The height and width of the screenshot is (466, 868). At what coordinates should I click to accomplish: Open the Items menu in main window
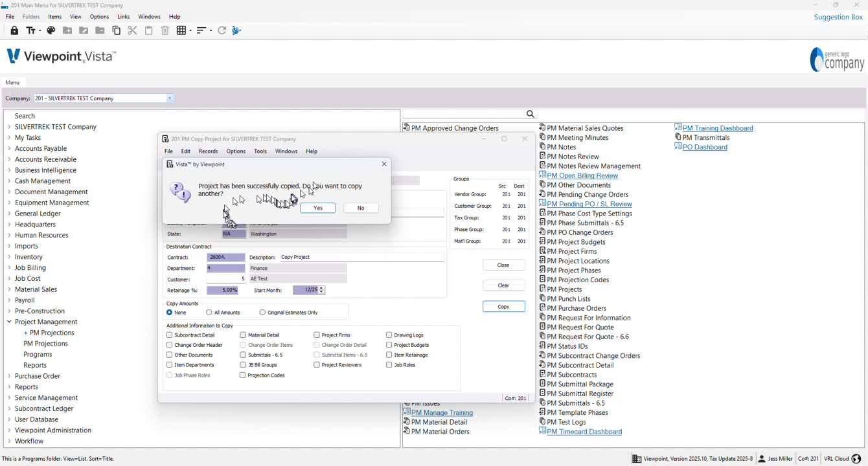click(x=55, y=17)
